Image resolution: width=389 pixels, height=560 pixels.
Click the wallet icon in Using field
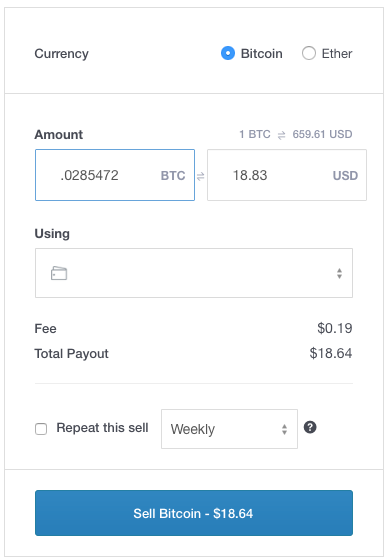pyautogui.click(x=59, y=273)
